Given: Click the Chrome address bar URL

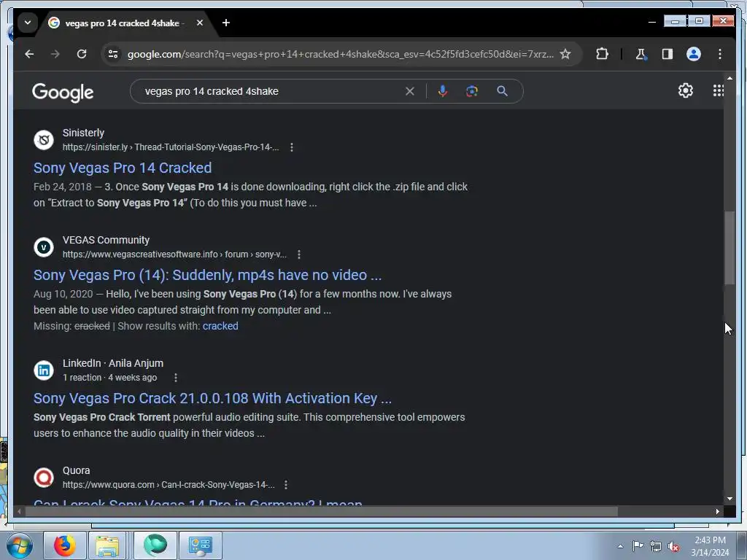Looking at the screenshot, I should 340,54.
